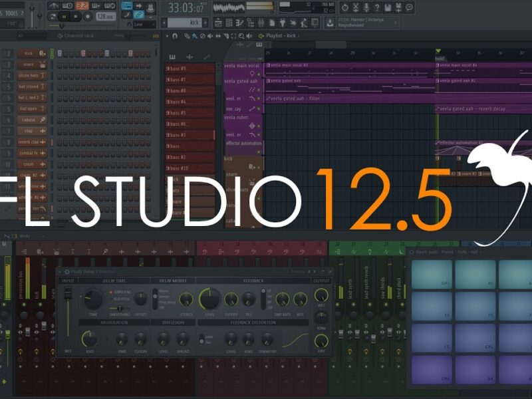532x399 pixels.
Task: Toggle the orange 3.2 countdown button
Action: tap(82, 5)
